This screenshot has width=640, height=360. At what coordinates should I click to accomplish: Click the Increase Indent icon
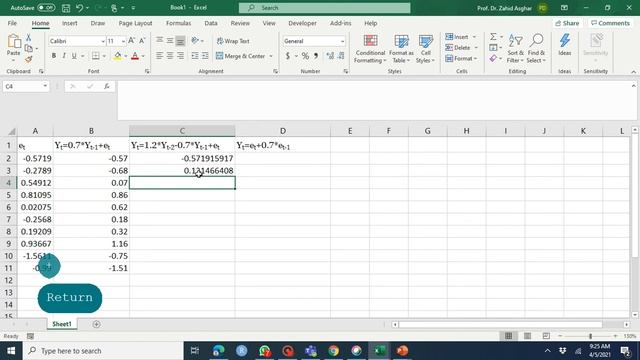205,56
